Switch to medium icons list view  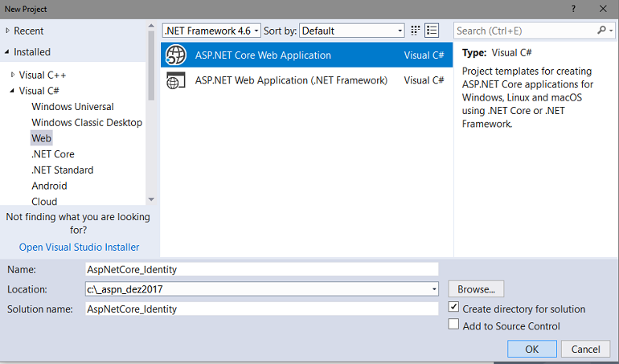coord(432,31)
